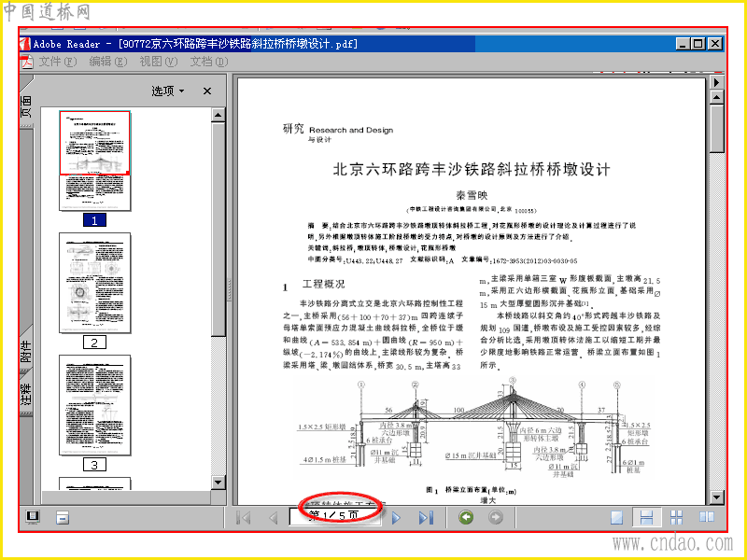Jump to the last page
The width and height of the screenshot is (747, 560).
pos(426,517)
